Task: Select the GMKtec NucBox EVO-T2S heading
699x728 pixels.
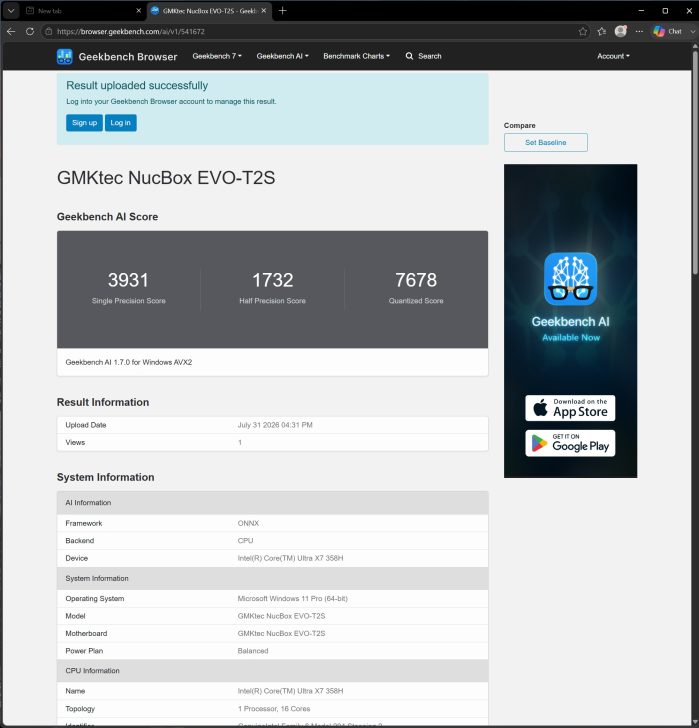Action: [166, 178]
